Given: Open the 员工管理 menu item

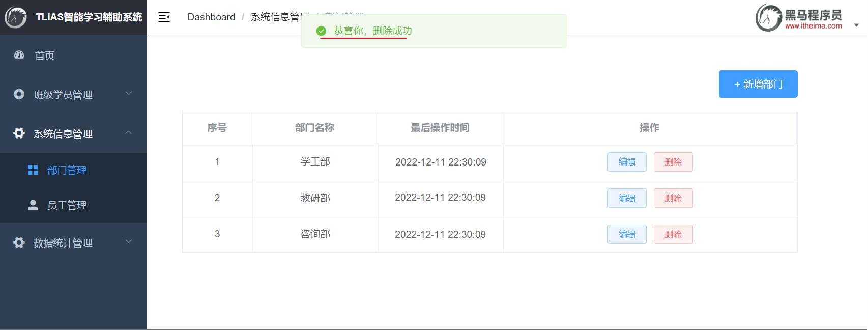Looking at the screenshot, I should (67, 205).
